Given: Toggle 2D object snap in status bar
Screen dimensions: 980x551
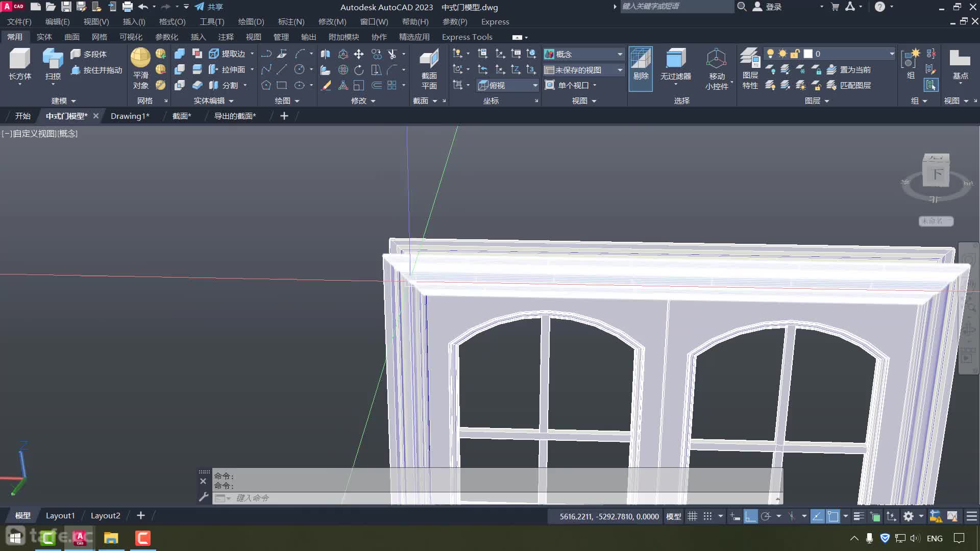Looking at the screenshot, I should click(833, 516).
